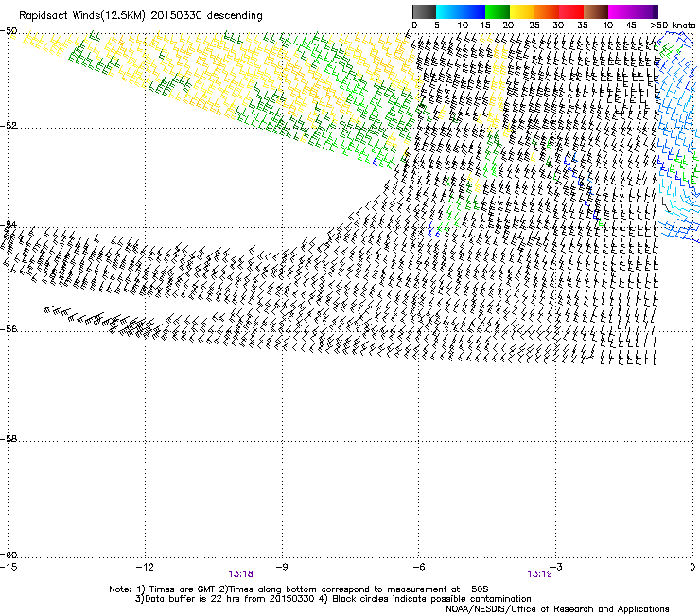Click the longitude label '-12'
This screenshot has width=700, height=615.
(x=145, y=567)
